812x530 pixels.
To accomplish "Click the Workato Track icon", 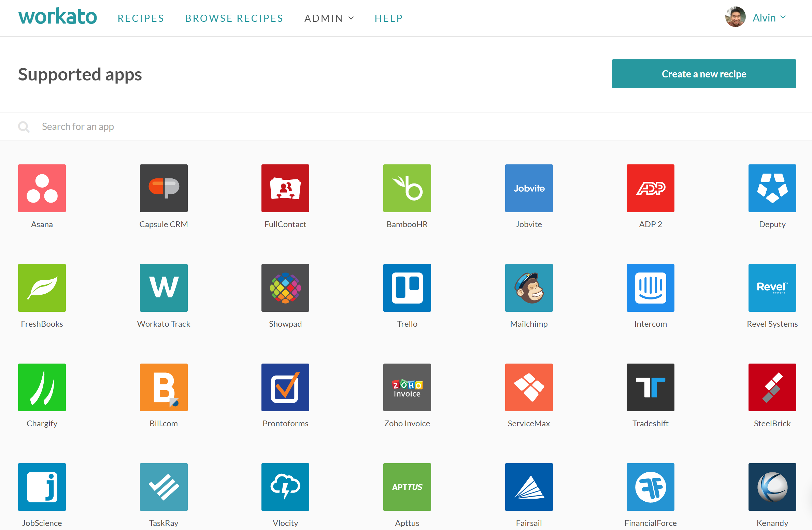I will (164, 288).
